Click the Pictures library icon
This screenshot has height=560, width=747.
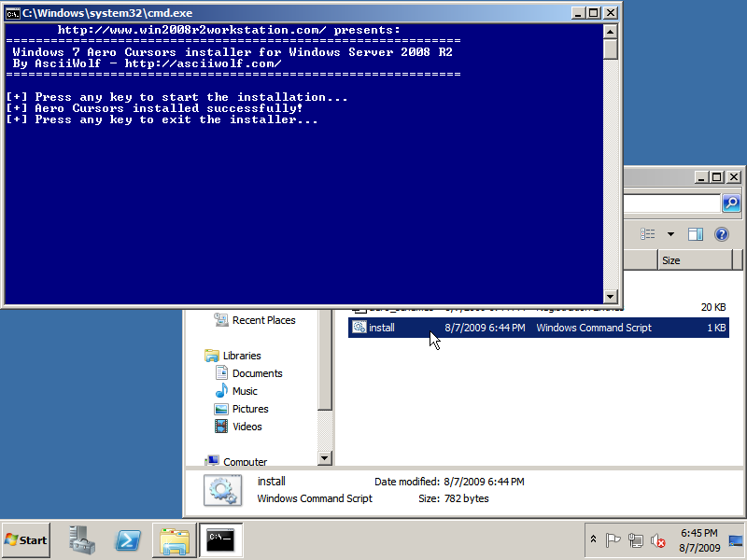coord(221,409)
